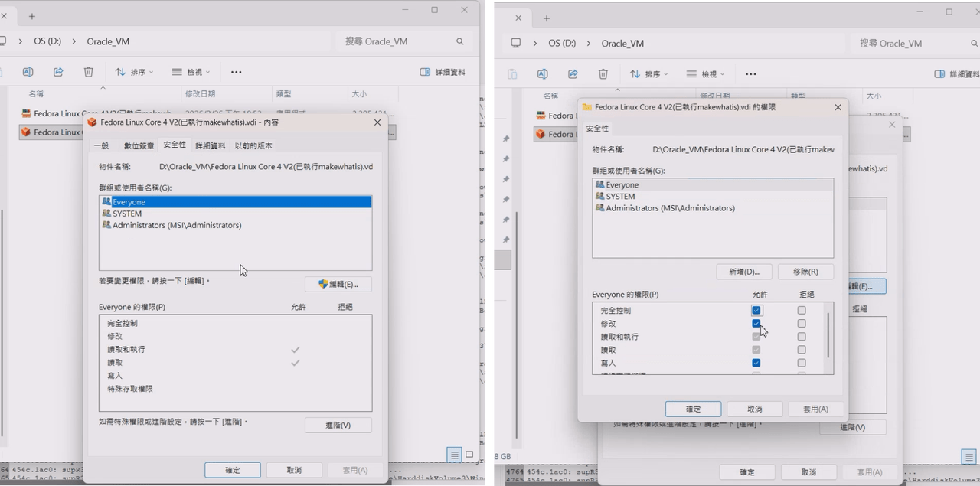Click the delete trash icon in left Explorer toolbar
The image size is (980, 486).
click(x=89, y=72)
